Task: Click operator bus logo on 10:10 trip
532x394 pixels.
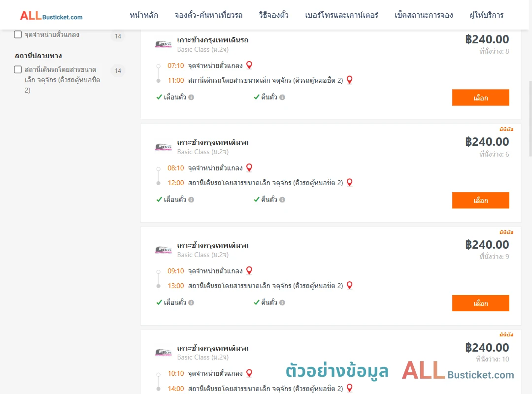Action: (163, 352)
